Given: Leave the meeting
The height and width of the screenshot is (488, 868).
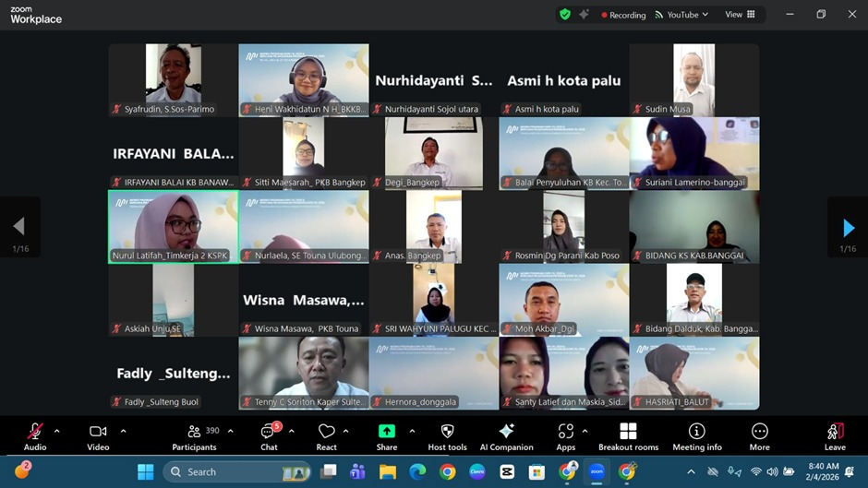Looking at the screenshot, I should (x=835, y=436).
